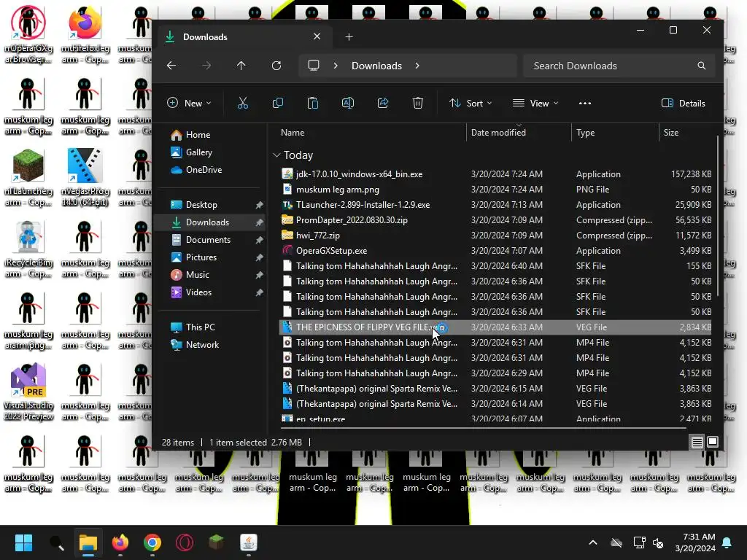Unpin Music from Quick access
Viewport: 747px width, 560px height.
pos(259,275)
